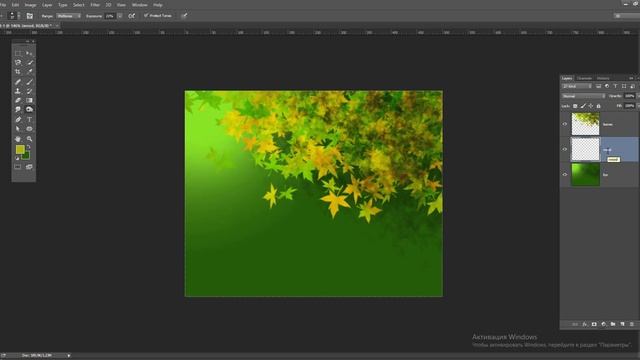Open the Select menu

pos(78,5)
